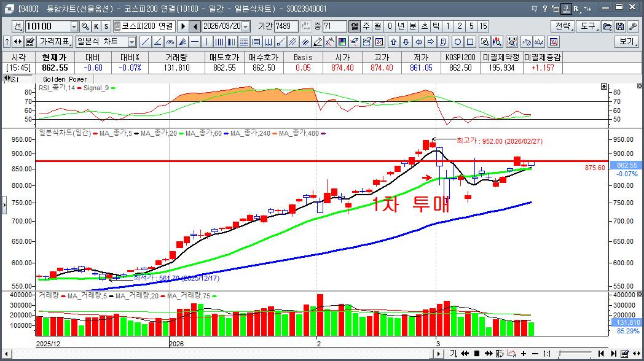
Task: Click the 5 interval button
Action: click(471, 26)
